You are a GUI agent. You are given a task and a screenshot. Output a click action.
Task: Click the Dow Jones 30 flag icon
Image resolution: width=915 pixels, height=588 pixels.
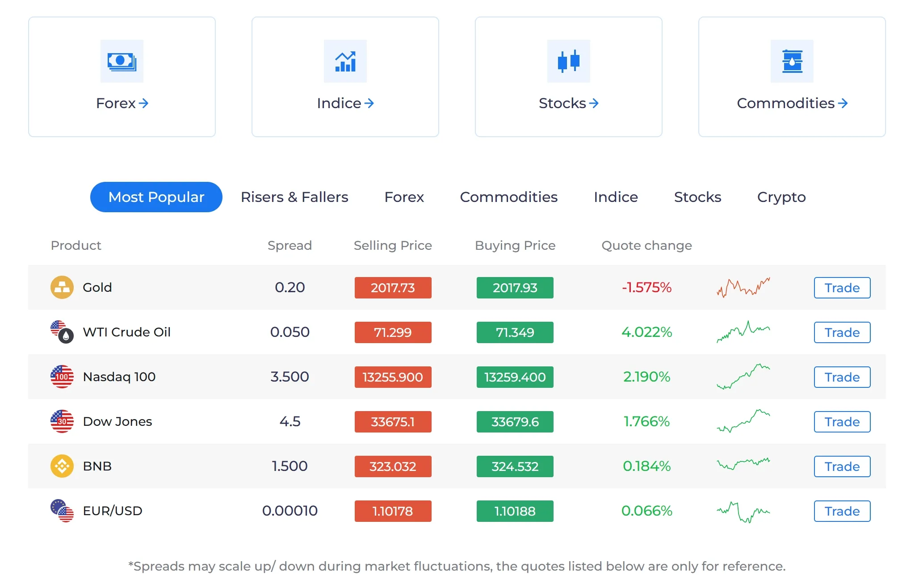click(x=62, y=421)
